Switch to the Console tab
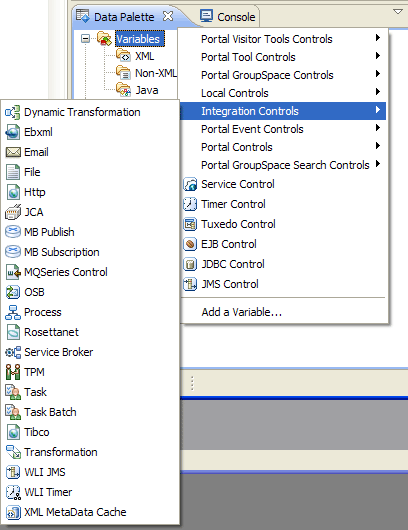This screenshot has width=408, height=530. click(227, 17)
